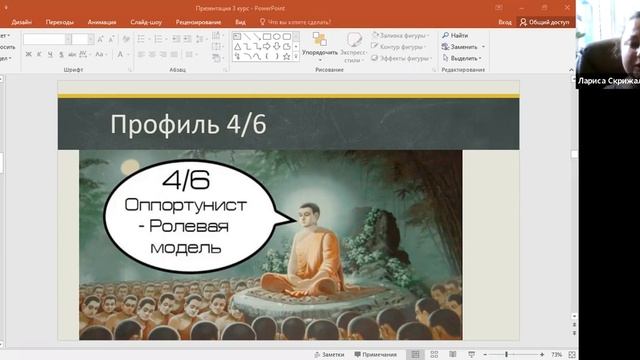Screen dimensions: 640x360
Task: Pick the right block arrow shape
Action: 267,47
